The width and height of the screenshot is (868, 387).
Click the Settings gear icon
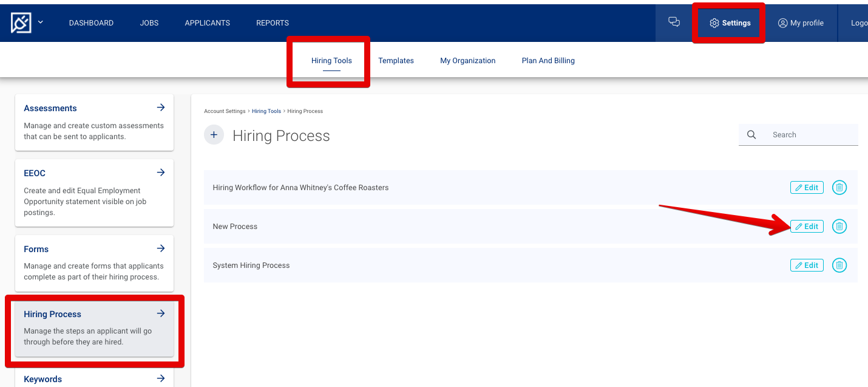[713, 22]
